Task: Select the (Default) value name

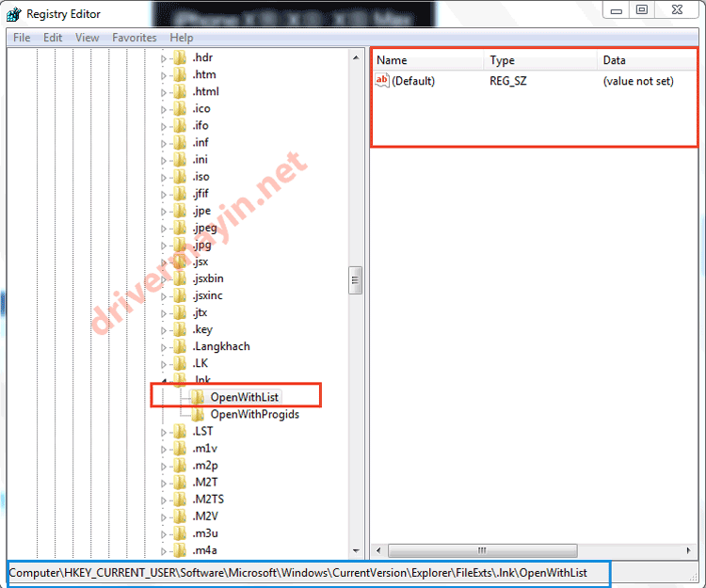Action: coord(413,81)
